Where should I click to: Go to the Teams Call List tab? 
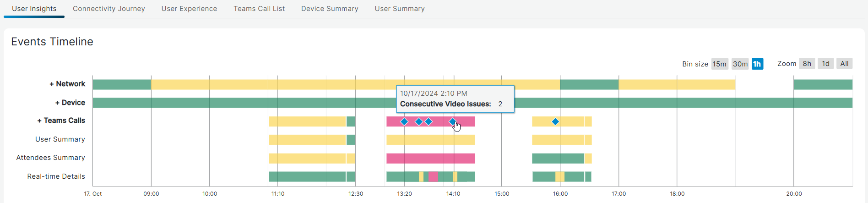259,9
